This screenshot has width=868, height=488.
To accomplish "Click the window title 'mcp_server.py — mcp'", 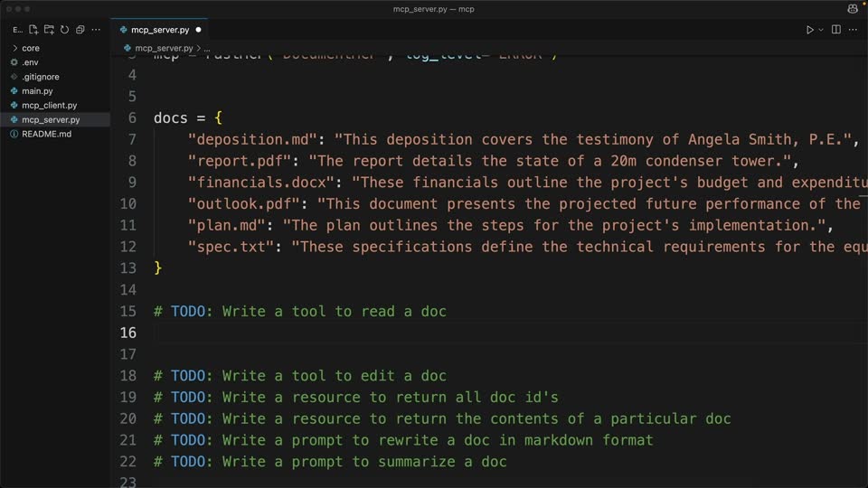I will coord(433,9).
